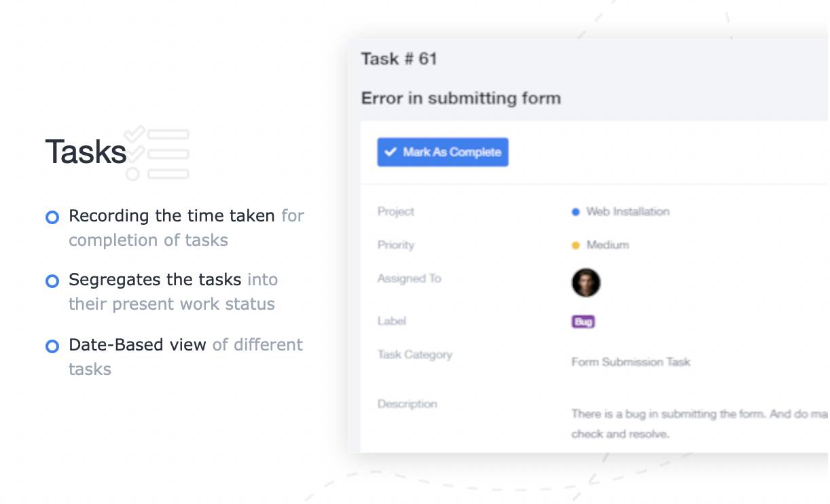Screen dimensions: 830x504
Task: Click the Medium priority value
Action: (607, 245)
